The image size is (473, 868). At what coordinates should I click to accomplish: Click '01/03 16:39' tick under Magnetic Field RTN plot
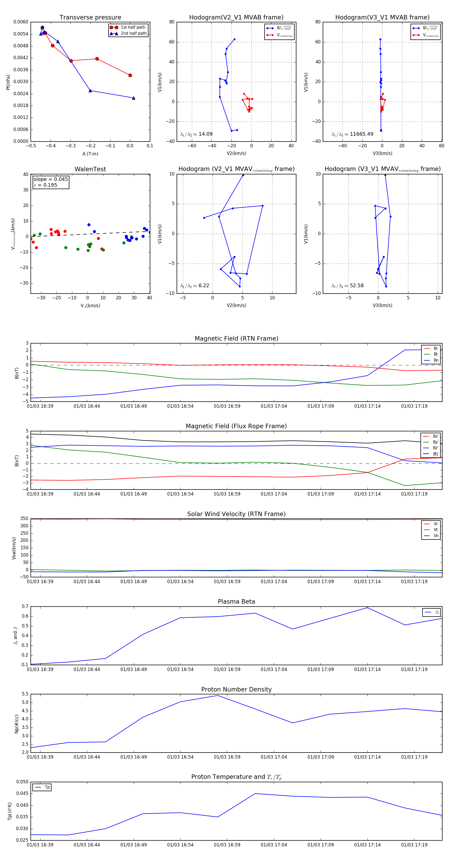(40, 406)
